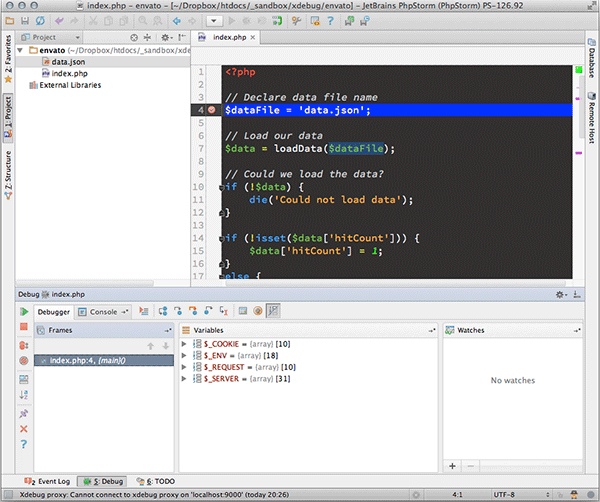The height and width of the screenshot is (502, 600).
Task: Open Debug panel gear settings
Action: pos(561,294)
